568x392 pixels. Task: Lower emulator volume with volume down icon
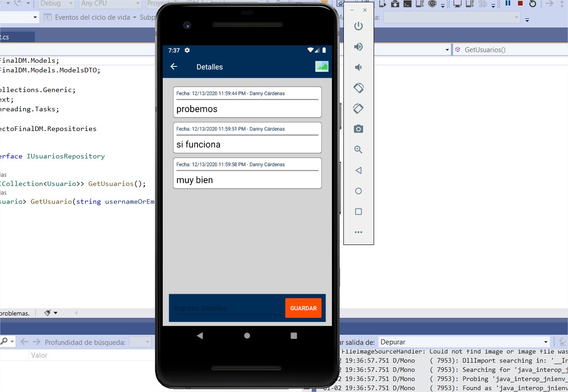[x=358, y=67]
